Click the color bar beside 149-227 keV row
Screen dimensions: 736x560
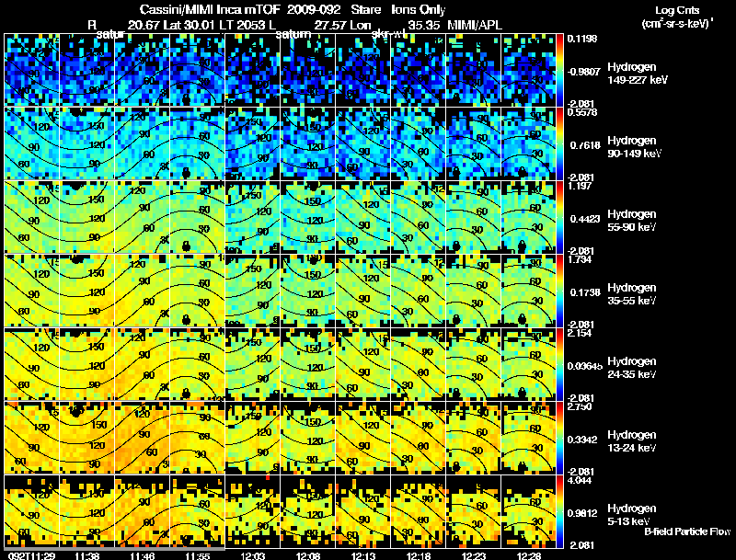(559, 71)
